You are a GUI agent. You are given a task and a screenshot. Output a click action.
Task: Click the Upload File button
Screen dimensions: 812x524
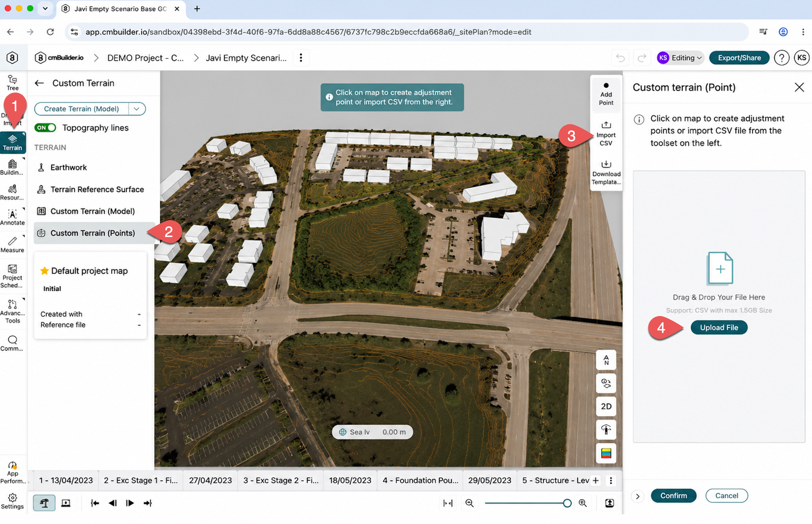(x=719, y=327)
